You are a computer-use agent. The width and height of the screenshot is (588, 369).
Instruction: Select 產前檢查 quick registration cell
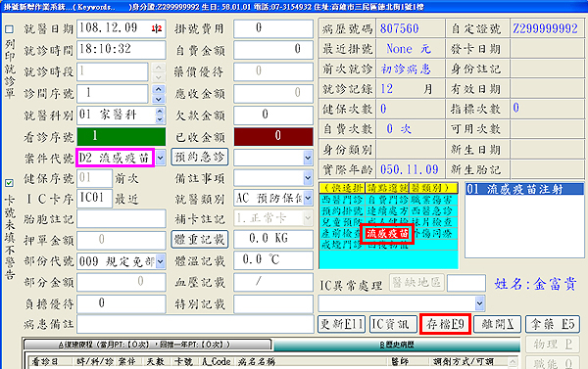click(341, 233)
